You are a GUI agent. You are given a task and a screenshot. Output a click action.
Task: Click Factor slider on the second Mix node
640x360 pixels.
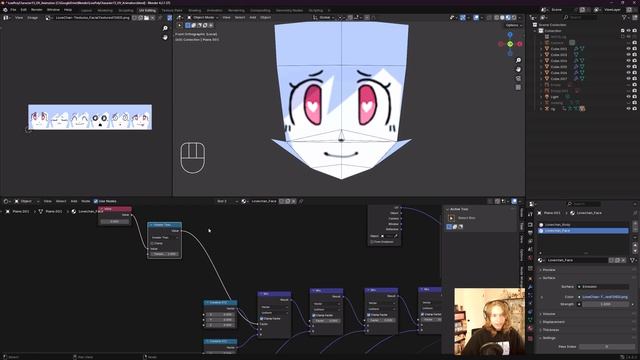click(326, 320)
